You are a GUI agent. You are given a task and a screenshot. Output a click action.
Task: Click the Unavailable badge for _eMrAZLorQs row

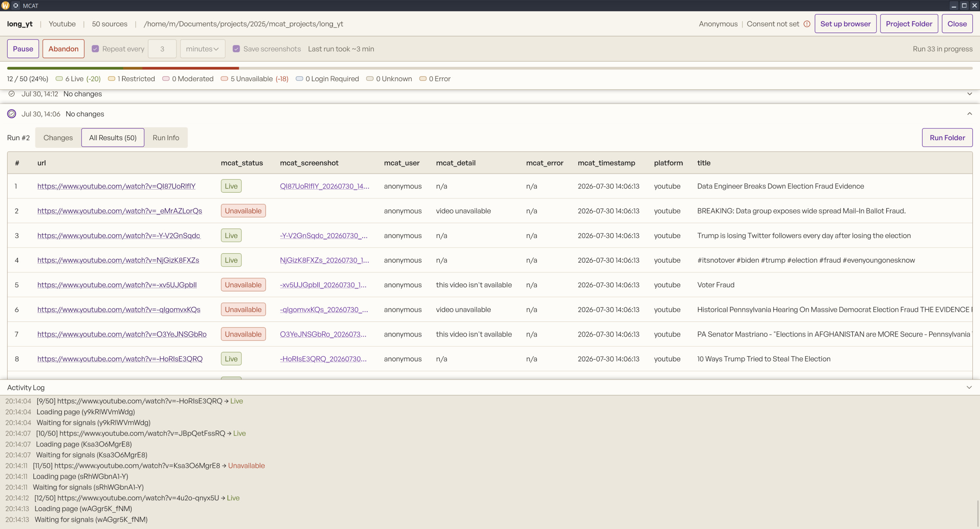pos(243,211)
